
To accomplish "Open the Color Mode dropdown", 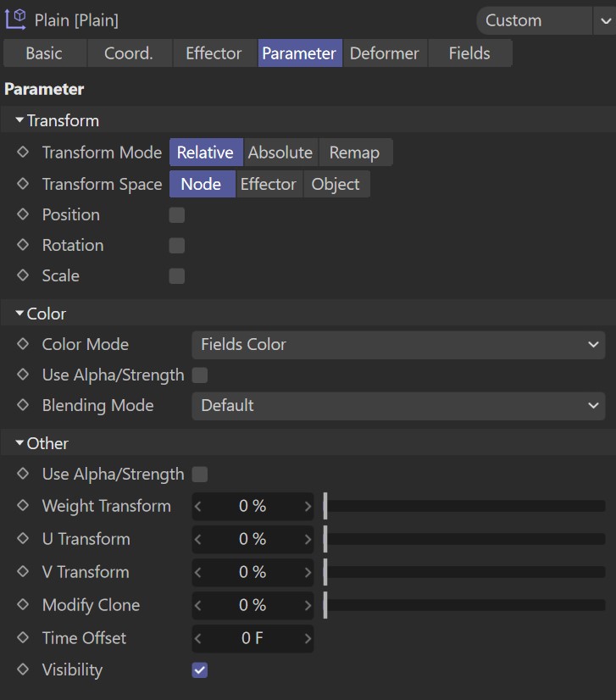I will [398, 345].
